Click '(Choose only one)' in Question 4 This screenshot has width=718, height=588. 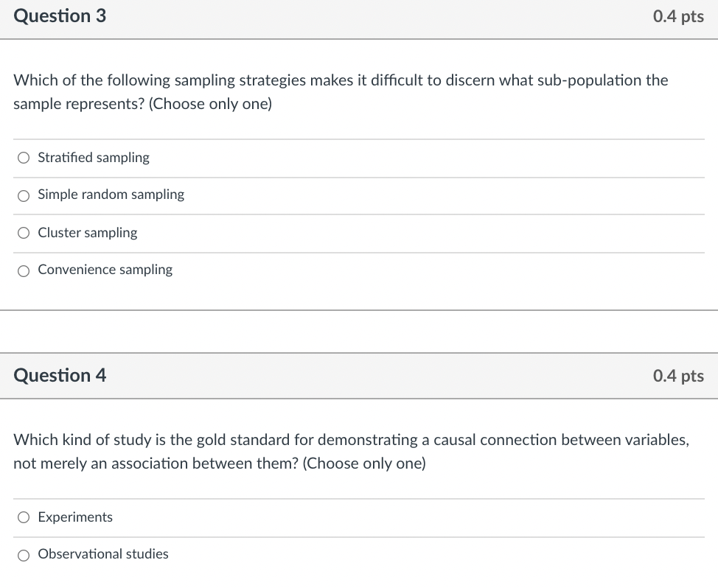point(364,463)
